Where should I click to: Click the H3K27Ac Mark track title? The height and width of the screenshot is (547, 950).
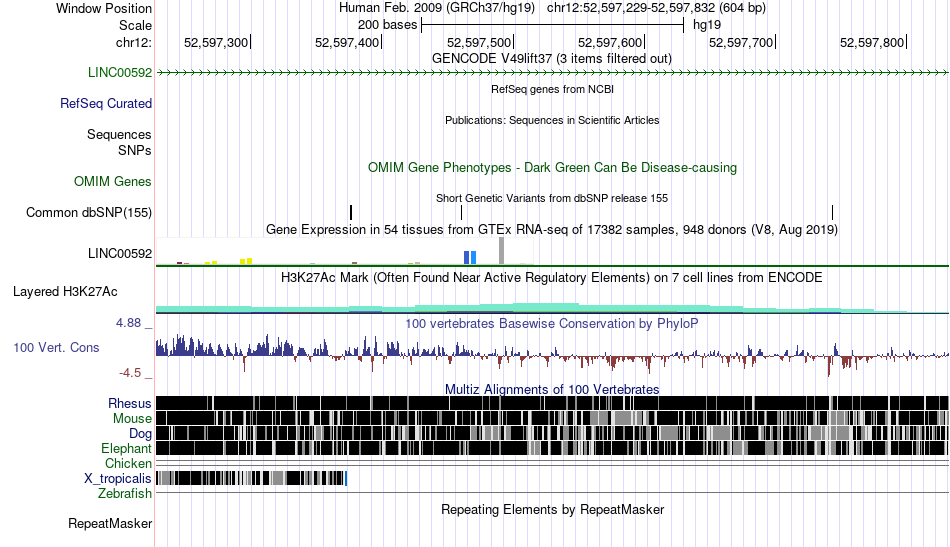[x=552, y=277]
